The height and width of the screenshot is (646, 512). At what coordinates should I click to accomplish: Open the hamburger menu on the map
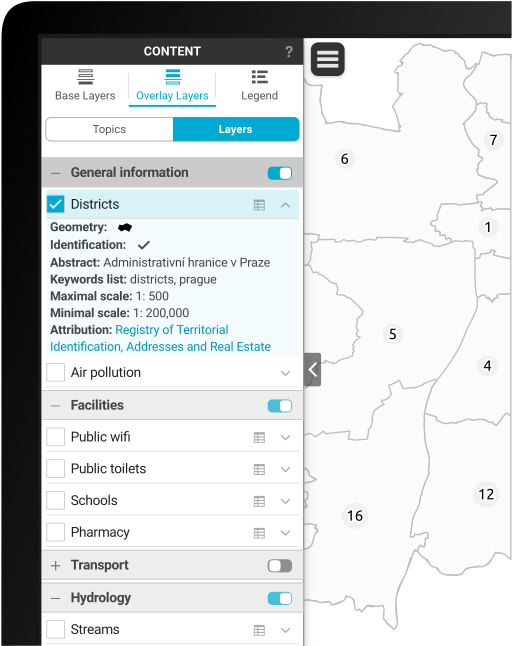(327, 59)
